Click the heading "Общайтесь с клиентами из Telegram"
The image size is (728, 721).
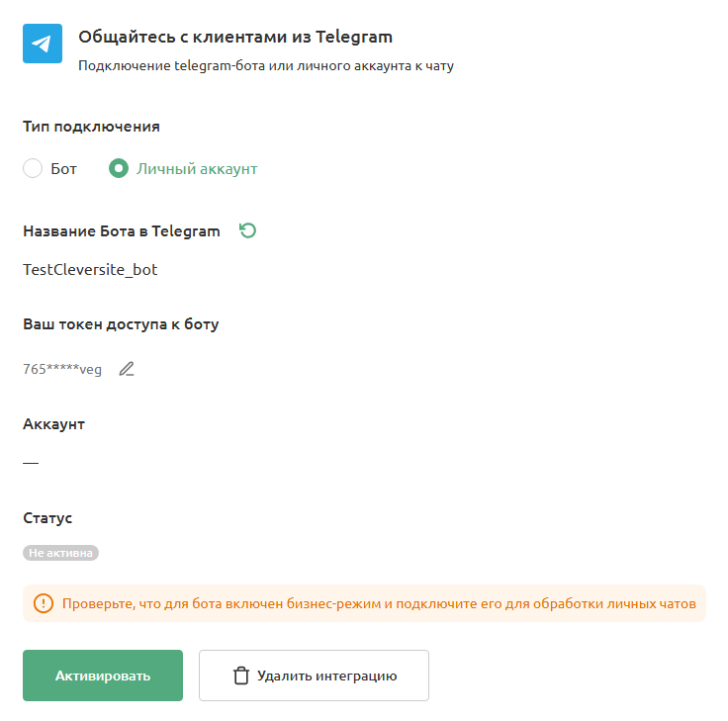click(x=235, y=38)
